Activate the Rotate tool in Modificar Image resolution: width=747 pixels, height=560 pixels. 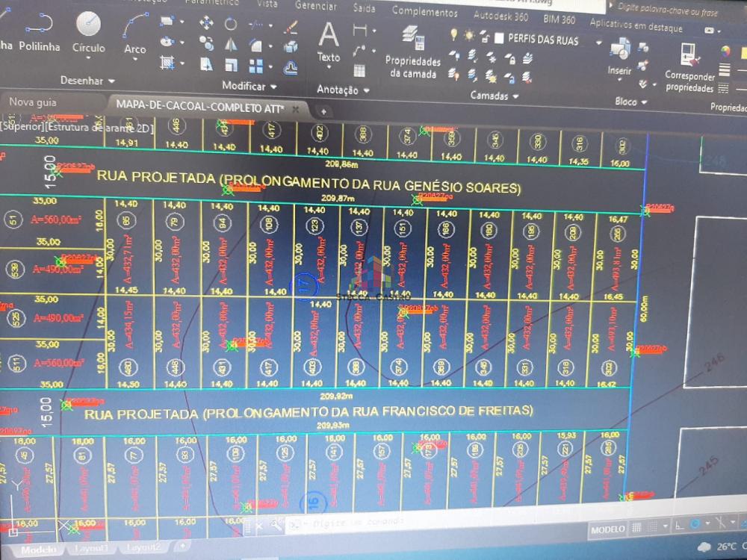231,24
